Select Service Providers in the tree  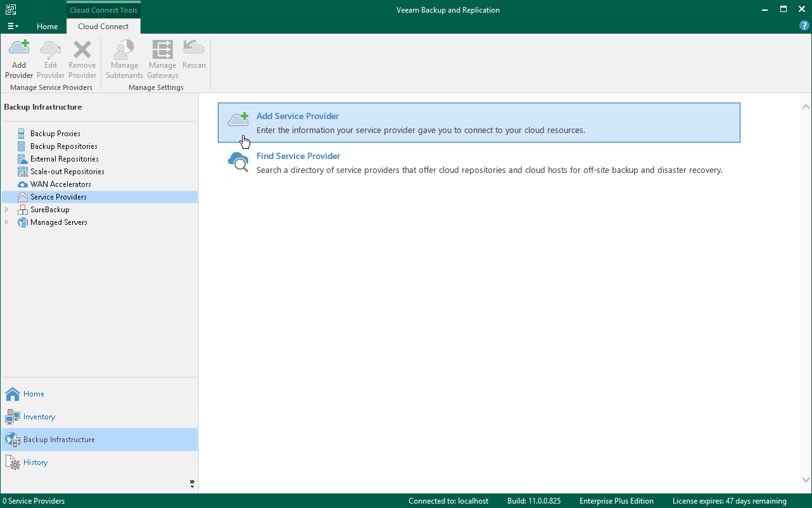(58, 197)
